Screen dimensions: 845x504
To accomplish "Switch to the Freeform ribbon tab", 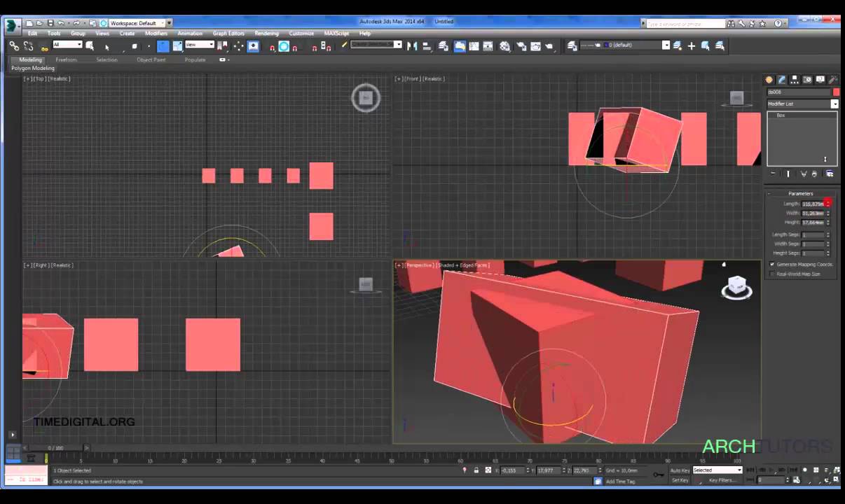I will 67,59.
